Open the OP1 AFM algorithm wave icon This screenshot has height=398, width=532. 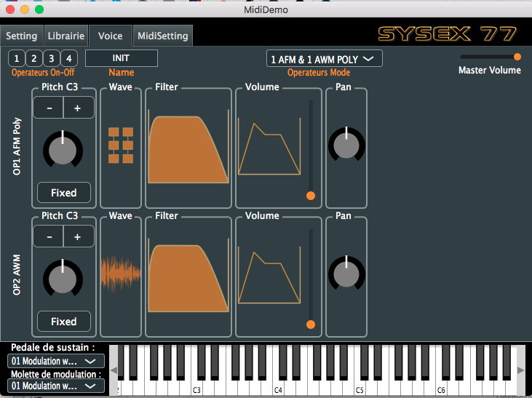pos(121,146)
